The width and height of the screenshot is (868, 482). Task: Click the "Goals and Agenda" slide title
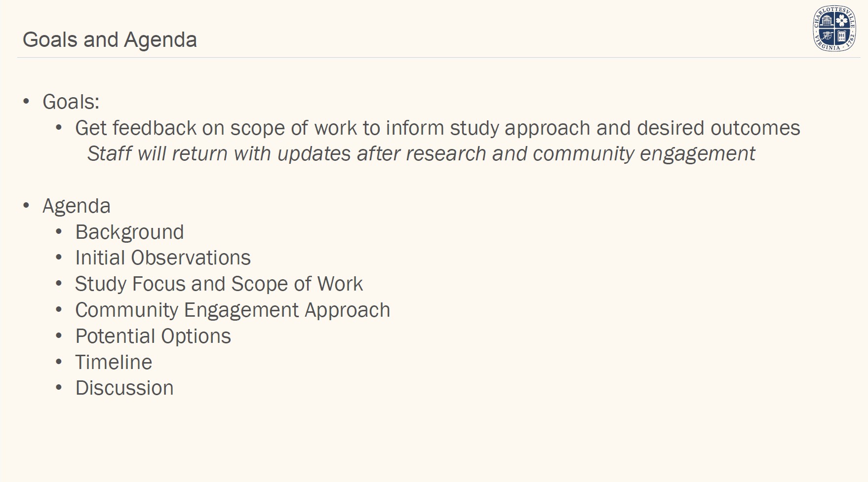(x=110, y=40)
